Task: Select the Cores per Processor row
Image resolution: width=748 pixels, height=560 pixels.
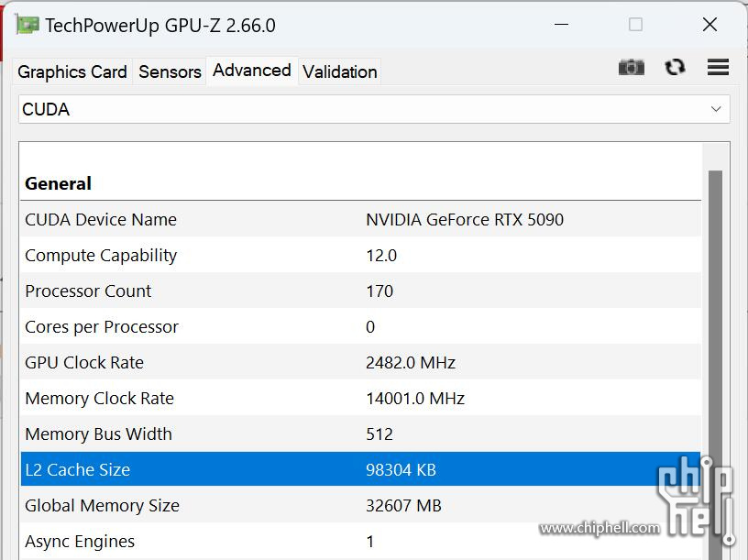Action: pyautogui.click(x=360, y=327)
